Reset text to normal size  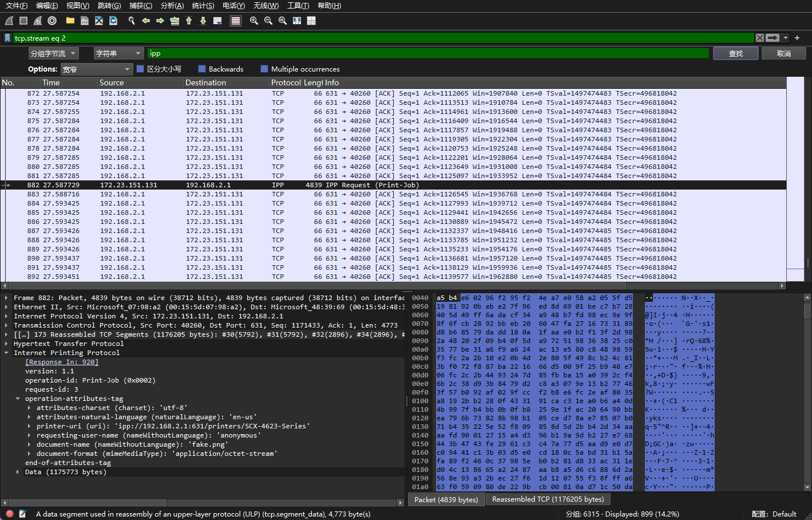[283, 21]
